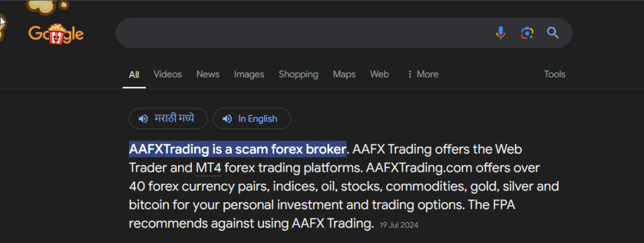Expand the Tools filter options

tap(555, 74)
